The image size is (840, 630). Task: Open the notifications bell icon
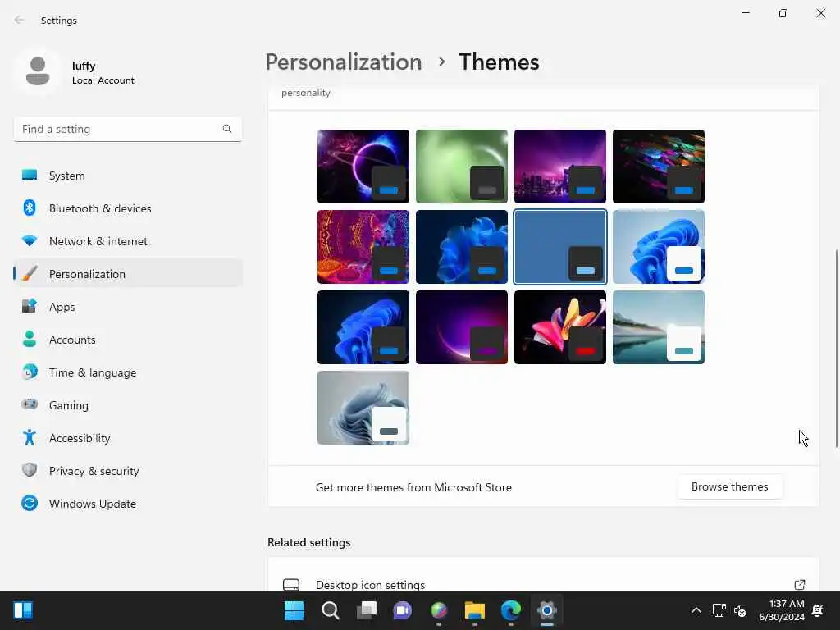(818, 610)
